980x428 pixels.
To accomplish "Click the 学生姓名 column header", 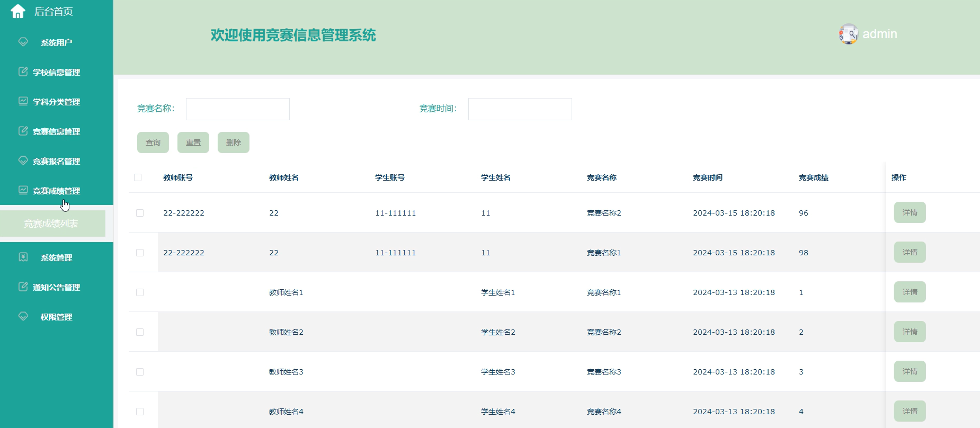I will click(496, 177).
